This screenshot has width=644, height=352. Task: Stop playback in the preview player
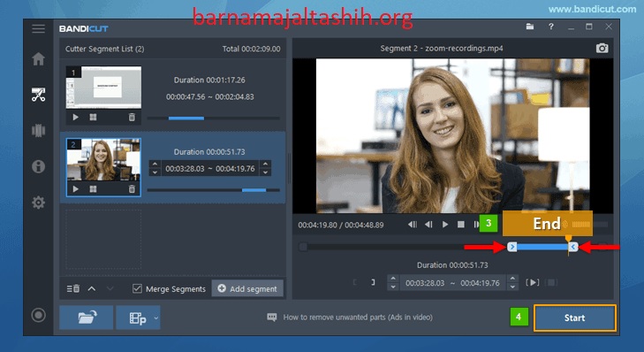point(461,224)
